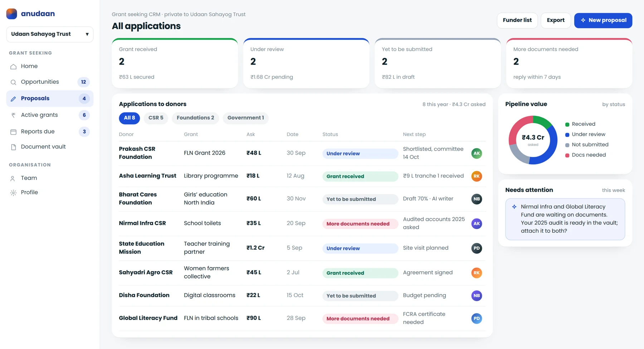
Task: Click the sparkle icon in Needs attention card
Action: point(514,207)
